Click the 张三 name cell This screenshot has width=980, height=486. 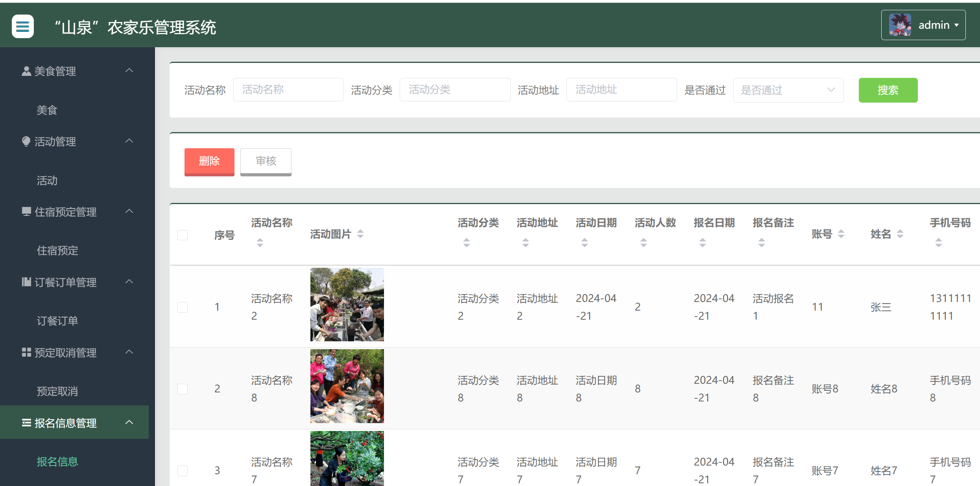[881, 307]
